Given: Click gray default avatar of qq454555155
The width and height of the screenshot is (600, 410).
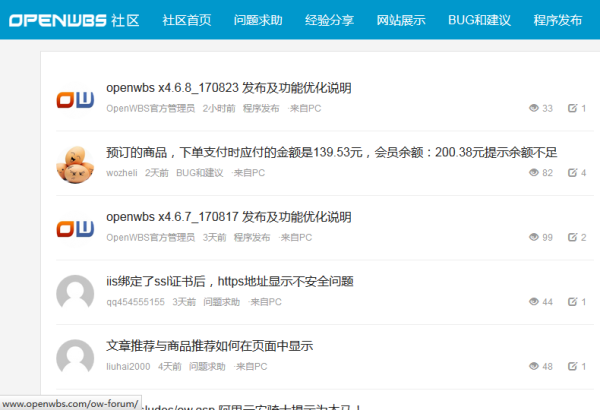Looking at the screenshot, I should (75, 292).
